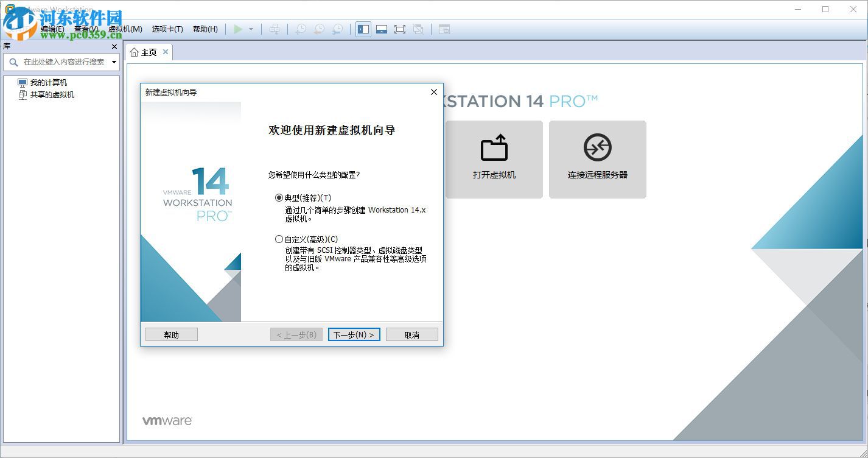This screenshot has width=868, height=458.
Task: Click the 帮助 button in wizard
Action: (x=171, y=334)
